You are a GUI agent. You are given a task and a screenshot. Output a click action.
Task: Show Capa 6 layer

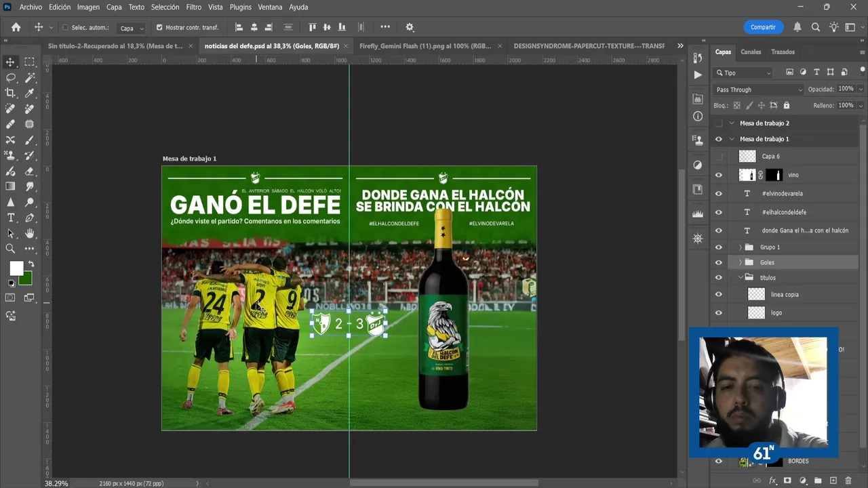pos(719,157)
